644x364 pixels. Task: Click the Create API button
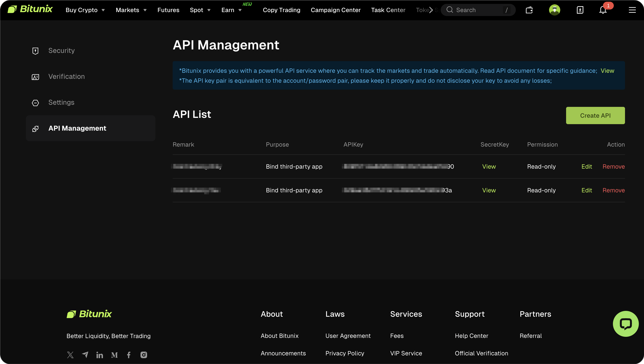tap(595, 115)
